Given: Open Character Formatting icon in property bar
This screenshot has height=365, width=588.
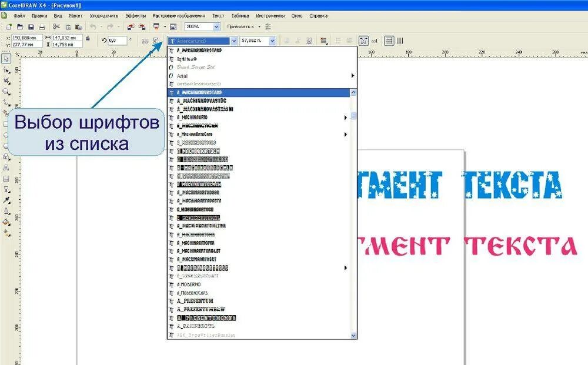Looking at the screenshot, I should tap(363, 41).
